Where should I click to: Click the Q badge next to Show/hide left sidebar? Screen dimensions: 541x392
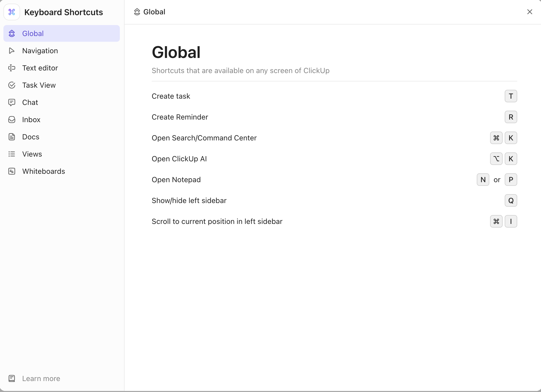point(511,200)
